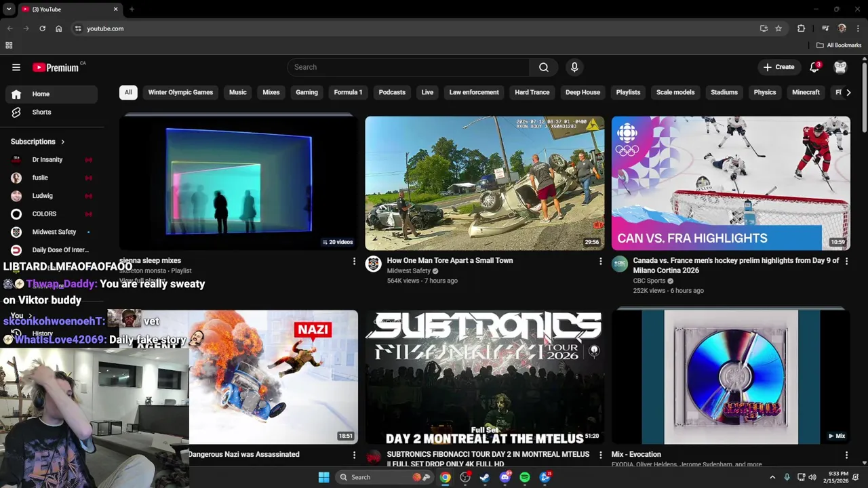Open Dr Insanity subscription
This screenshot has height=488, width=868.
point(52,159)
